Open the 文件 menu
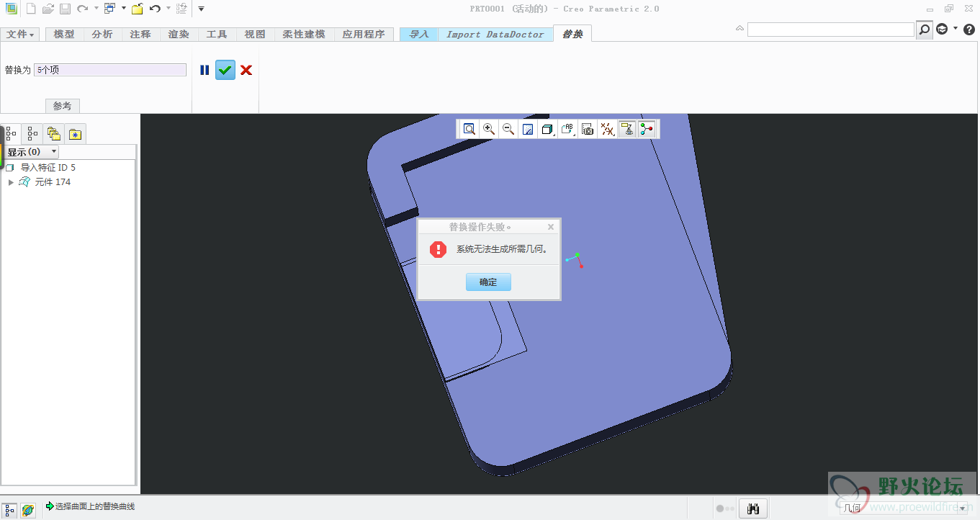The height and width of the screenshot is (520, 980). click(x=20, y=34)
